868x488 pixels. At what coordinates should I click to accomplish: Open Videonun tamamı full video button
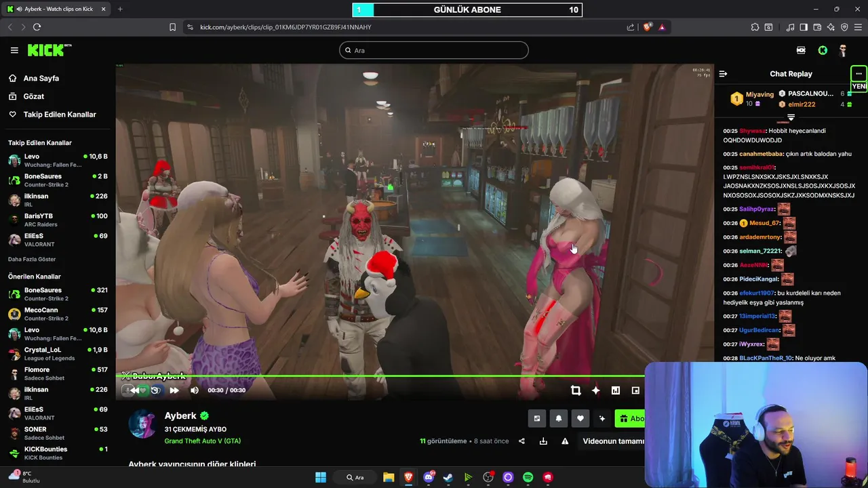613,441
